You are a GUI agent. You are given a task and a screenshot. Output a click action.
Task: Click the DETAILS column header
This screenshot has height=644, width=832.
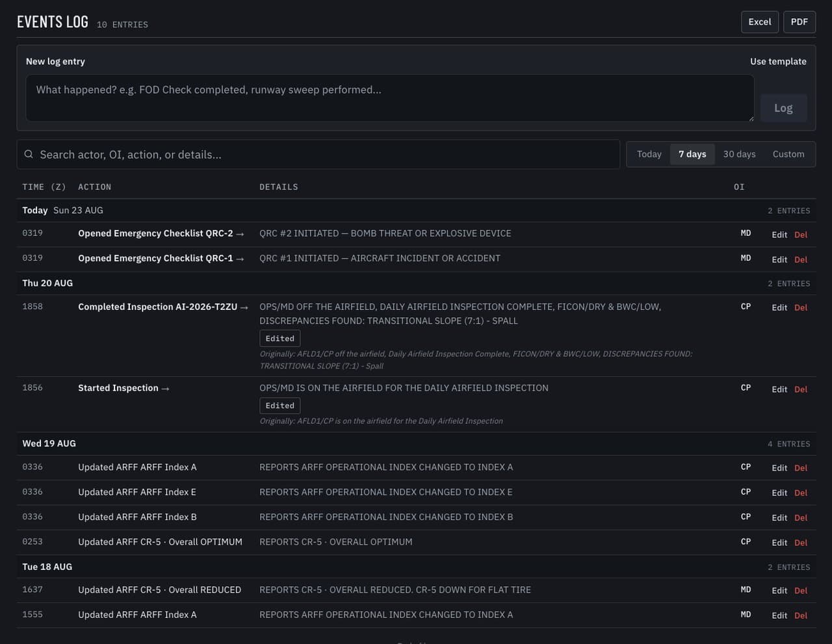pos(279,187)
